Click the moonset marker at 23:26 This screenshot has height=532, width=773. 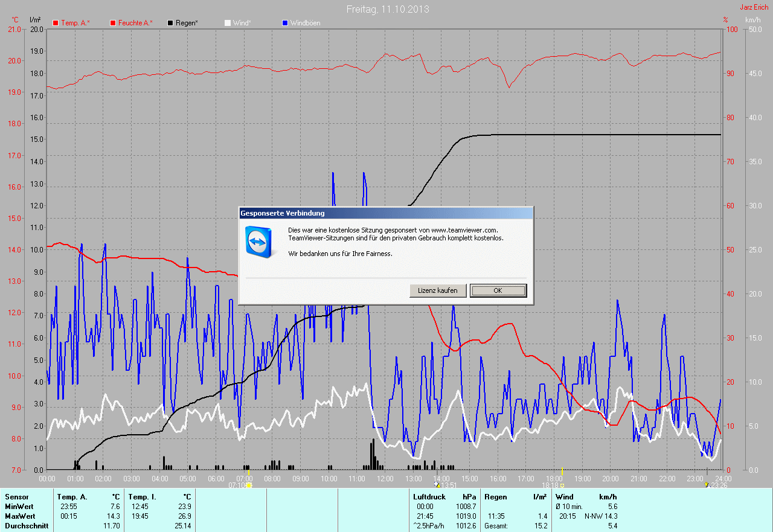click(707, 484)
